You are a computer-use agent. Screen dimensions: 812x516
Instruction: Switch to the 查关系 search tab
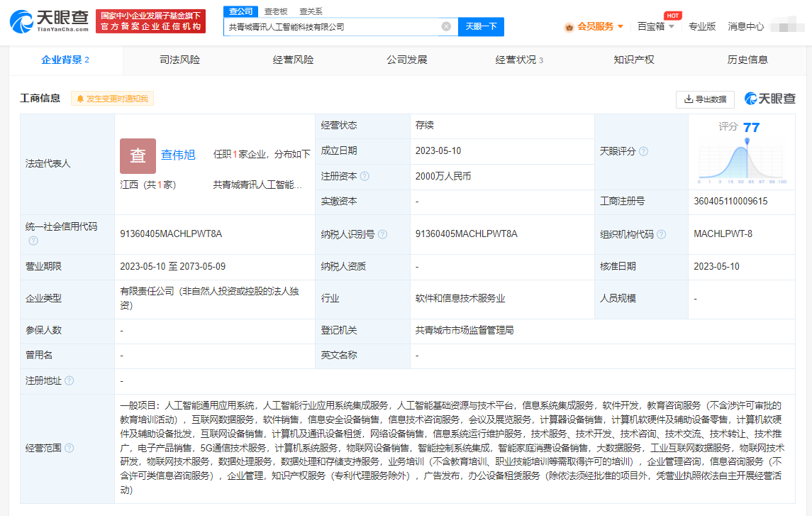(x=311, y=11)
